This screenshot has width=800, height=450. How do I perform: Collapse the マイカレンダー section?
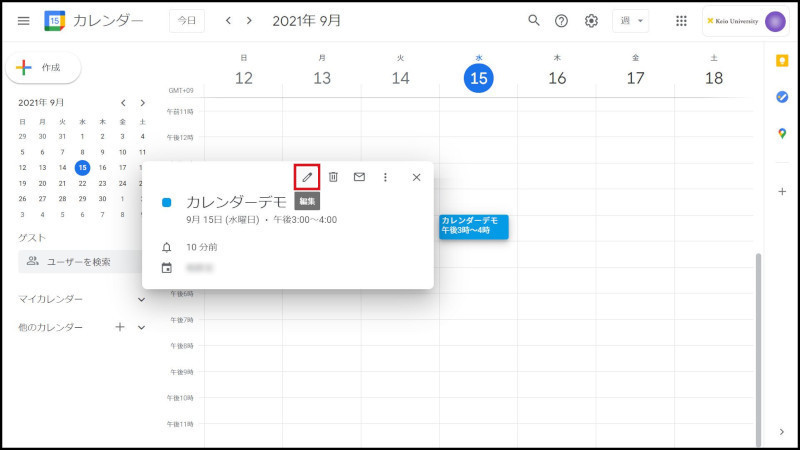[x=141, y=299]
